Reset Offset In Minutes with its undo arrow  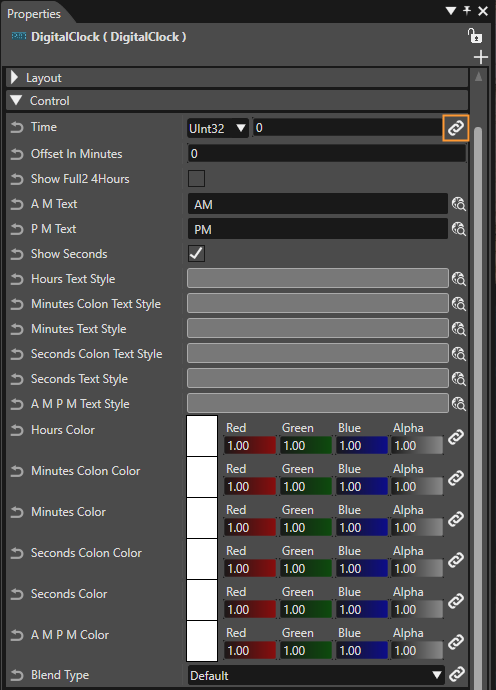tap(17, 154)
